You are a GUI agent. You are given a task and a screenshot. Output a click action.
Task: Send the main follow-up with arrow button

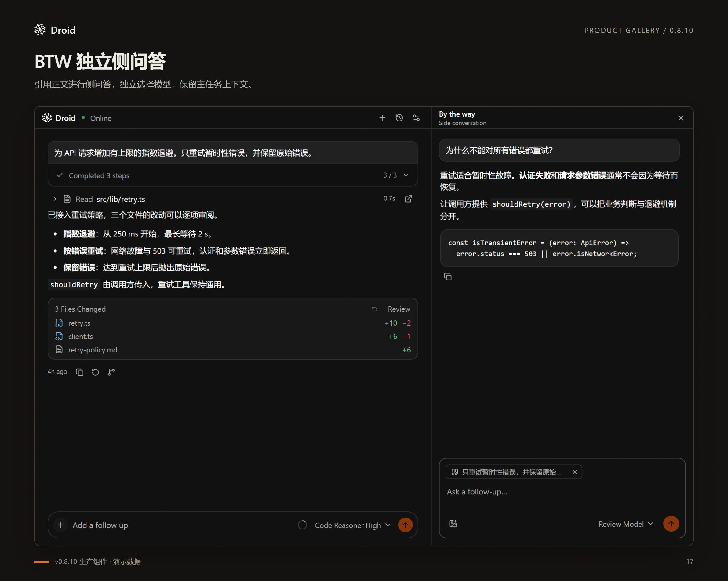[x=405, y=525]
